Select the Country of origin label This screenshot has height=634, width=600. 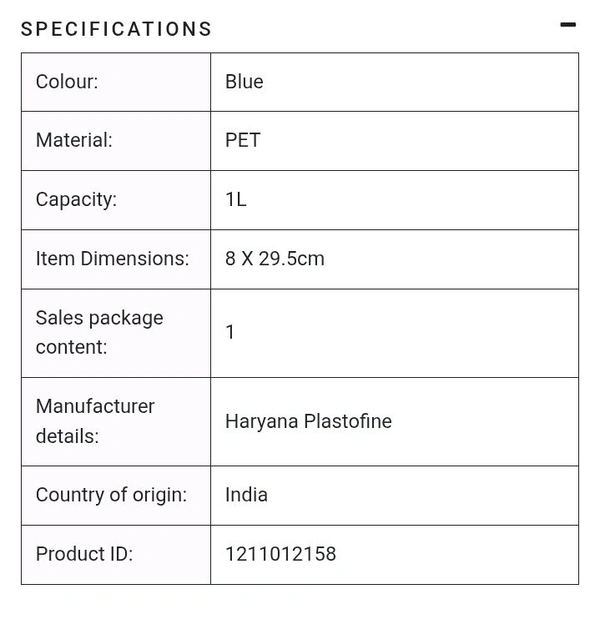coord(111,495)
